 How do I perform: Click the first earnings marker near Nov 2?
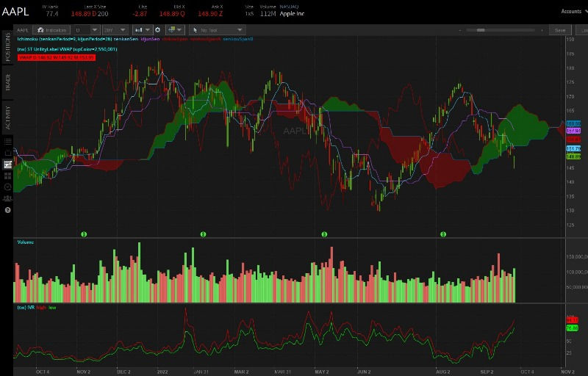(x=84, y=234)
